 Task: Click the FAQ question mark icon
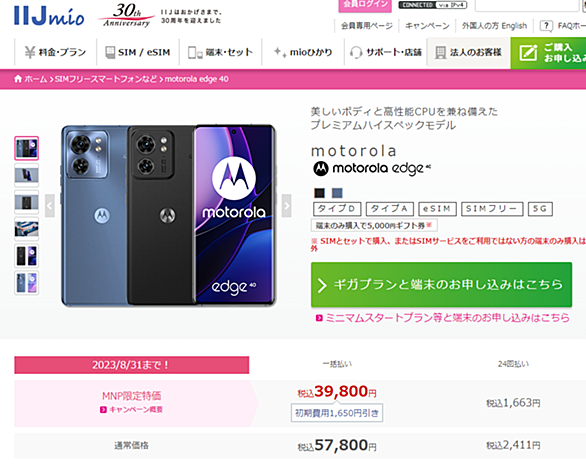546,26
